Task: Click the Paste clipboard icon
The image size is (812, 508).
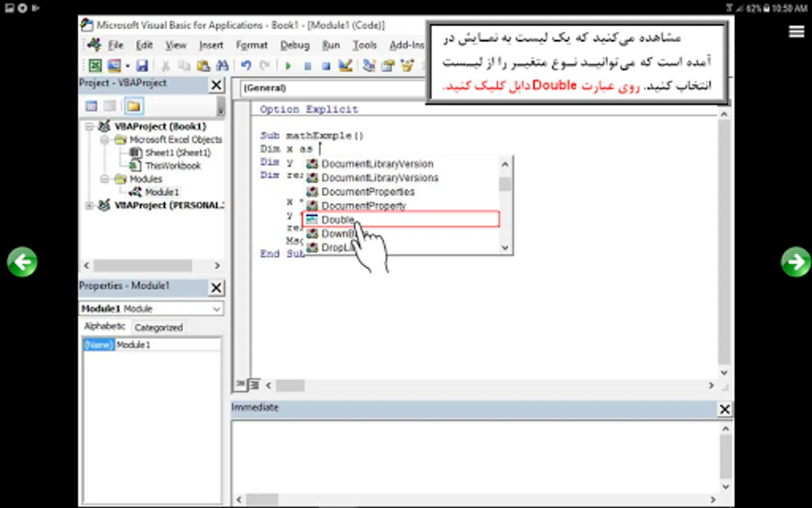Action: tap(203, 66)
